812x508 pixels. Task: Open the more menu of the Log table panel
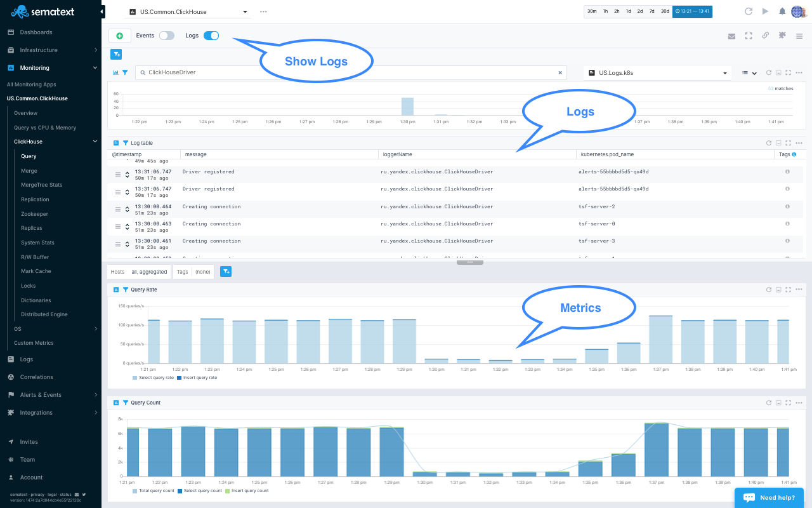click(x=799, y=143)
